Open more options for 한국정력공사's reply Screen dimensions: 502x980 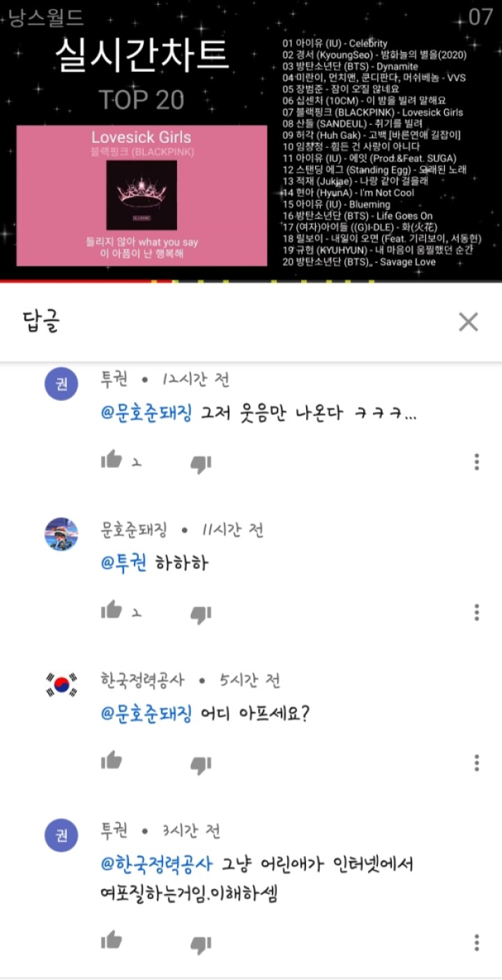coord(477,762)
